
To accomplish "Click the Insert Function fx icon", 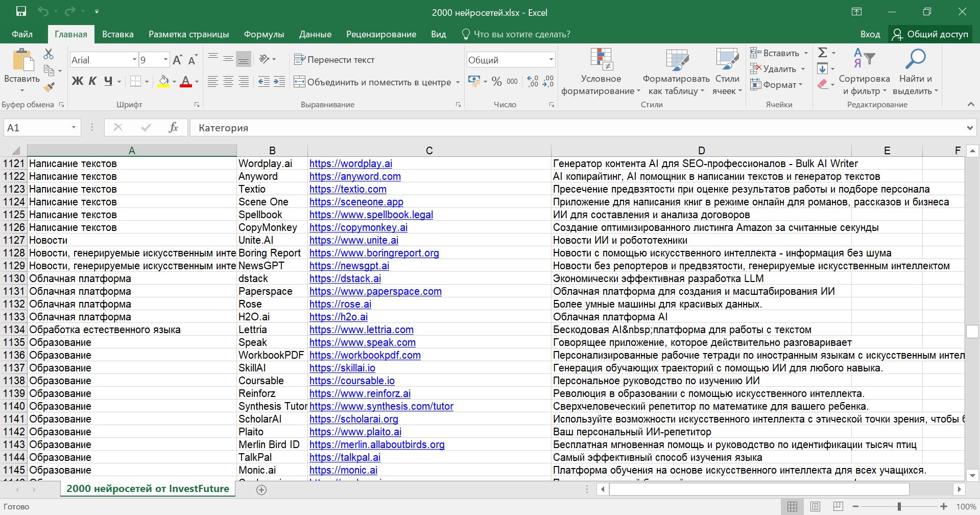I will click(173, 128).
